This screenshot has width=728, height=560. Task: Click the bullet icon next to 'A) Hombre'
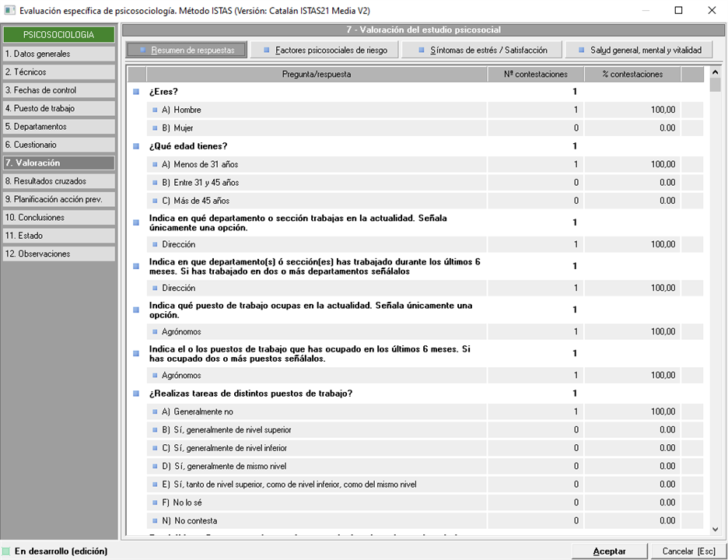pos(155,110)
